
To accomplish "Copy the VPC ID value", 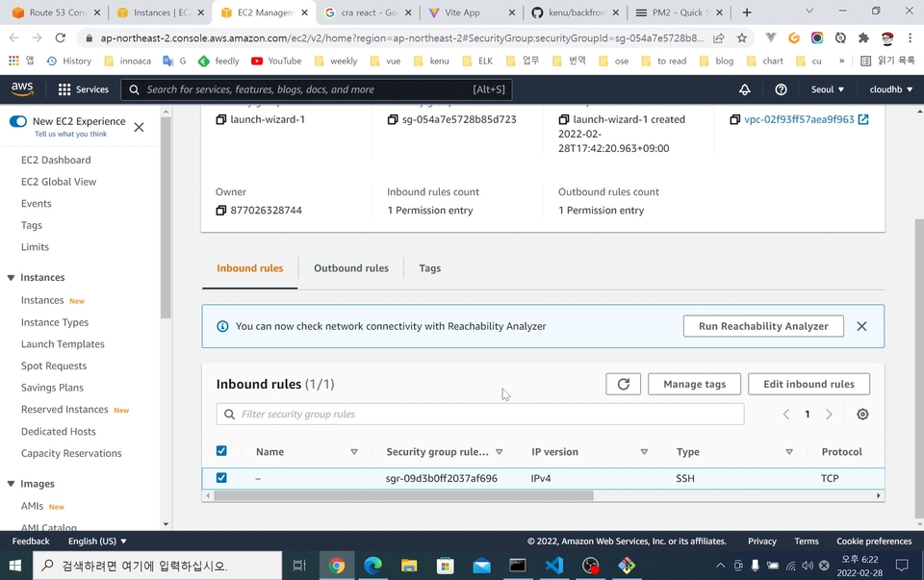I will coord(734,119).
